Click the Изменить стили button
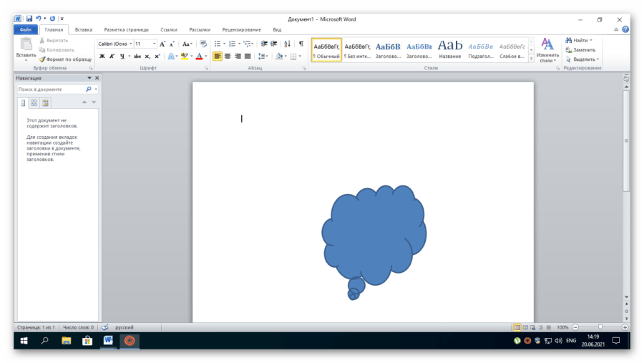This screenshot has width=644, height=363. click(547, 50)
